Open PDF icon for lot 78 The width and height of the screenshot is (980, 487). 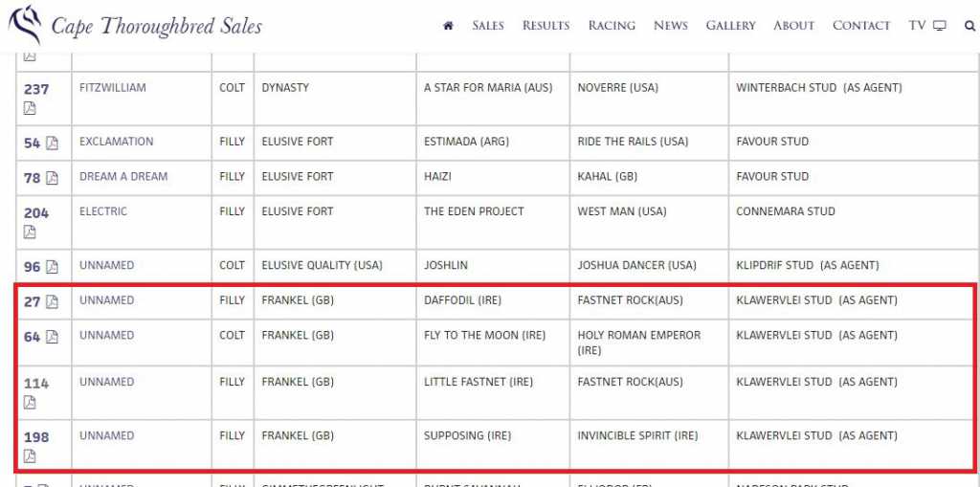52,178
